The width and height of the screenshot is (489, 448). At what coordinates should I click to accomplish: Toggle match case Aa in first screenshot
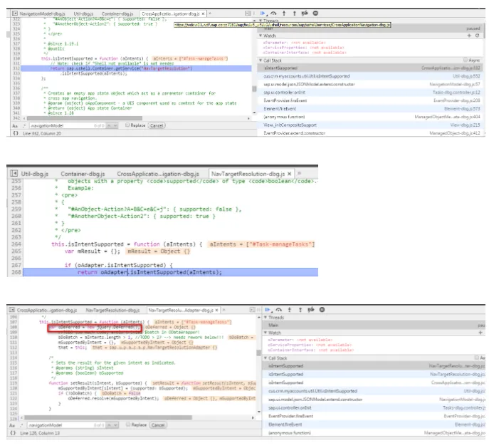[x=15, y=126]
